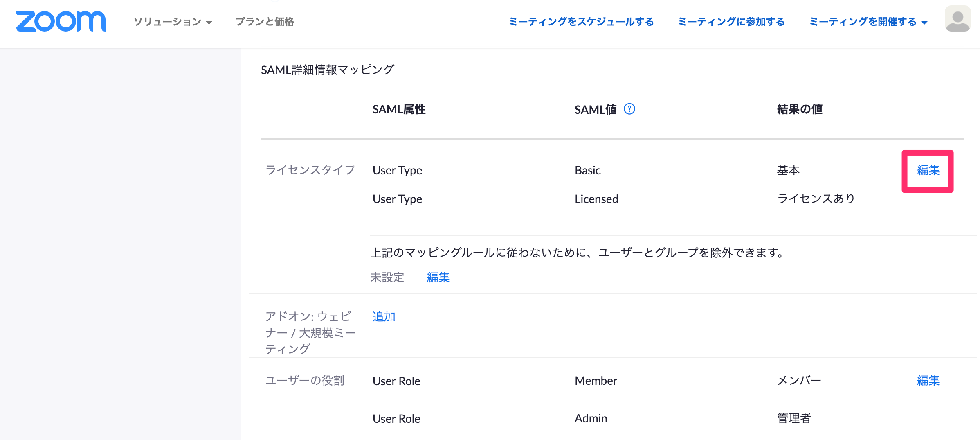Click ミーティングに参加する link
Screen dimensions: 980x440
[731, 22]
